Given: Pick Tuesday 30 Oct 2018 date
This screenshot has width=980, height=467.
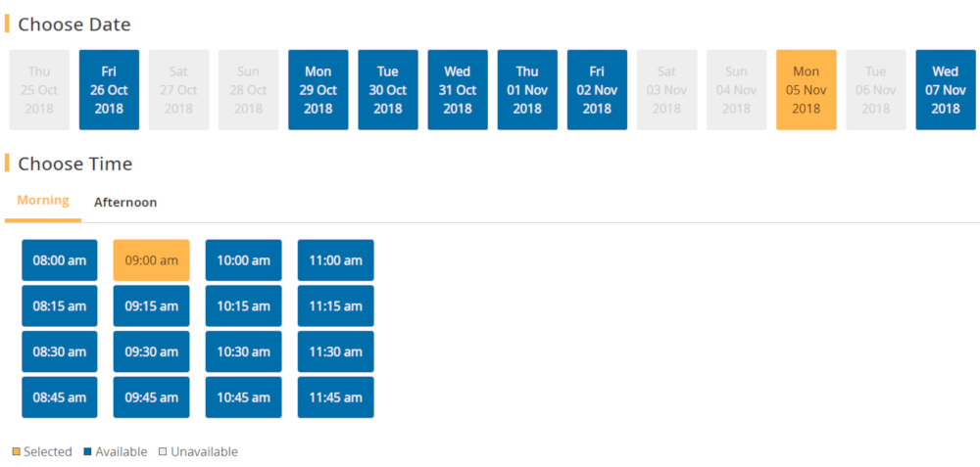Looking at the screenshot, I should click(388, 90).
